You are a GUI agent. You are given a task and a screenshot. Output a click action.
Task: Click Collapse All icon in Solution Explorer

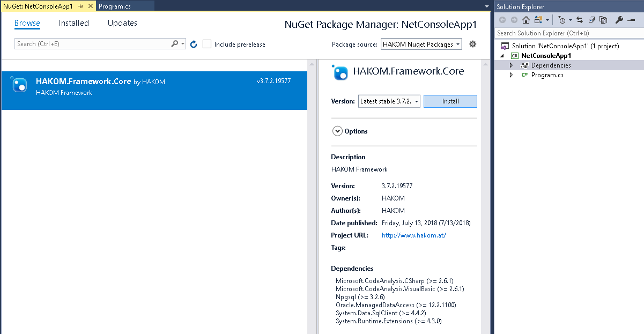pyautogui.click(x=591, y=20)
